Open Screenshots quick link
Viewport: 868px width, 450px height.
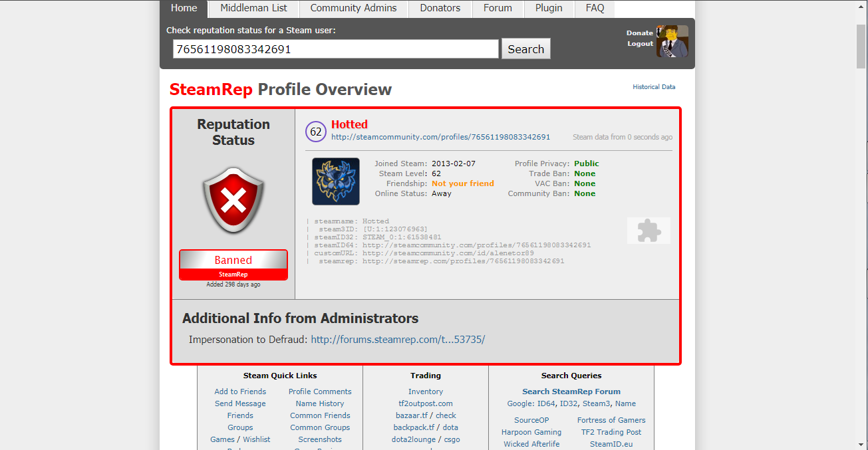pos(320,439)
